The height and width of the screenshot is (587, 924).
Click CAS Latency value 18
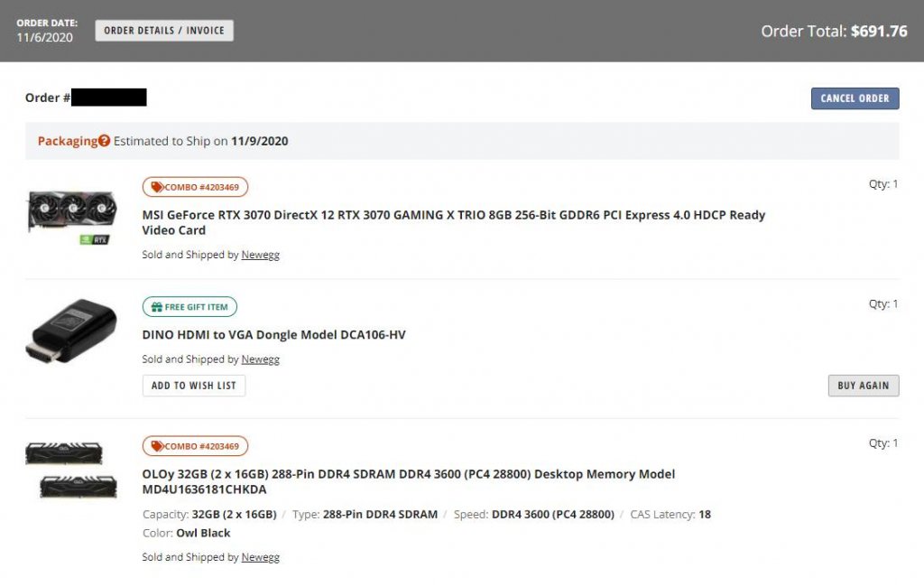[x=705, y=515]
